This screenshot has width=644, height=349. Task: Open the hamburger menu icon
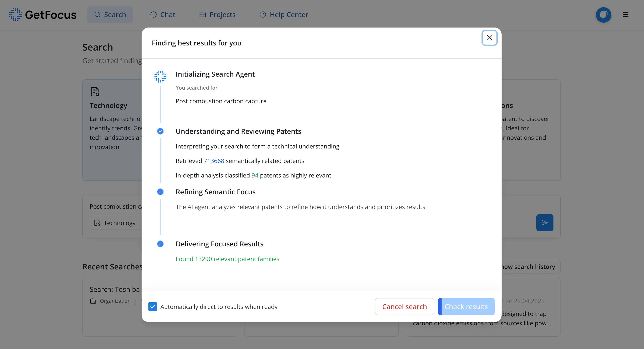pyautogui.click(x=625, y=15)
